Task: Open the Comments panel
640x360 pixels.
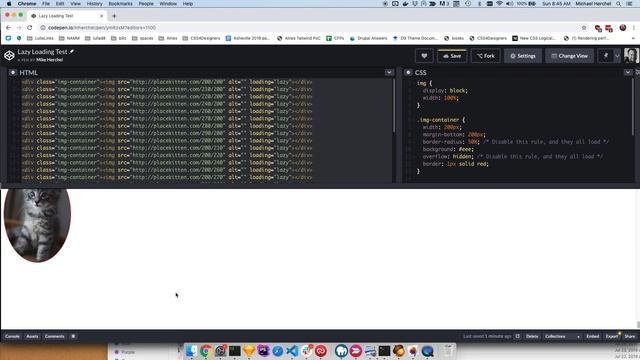Action: 55,336
